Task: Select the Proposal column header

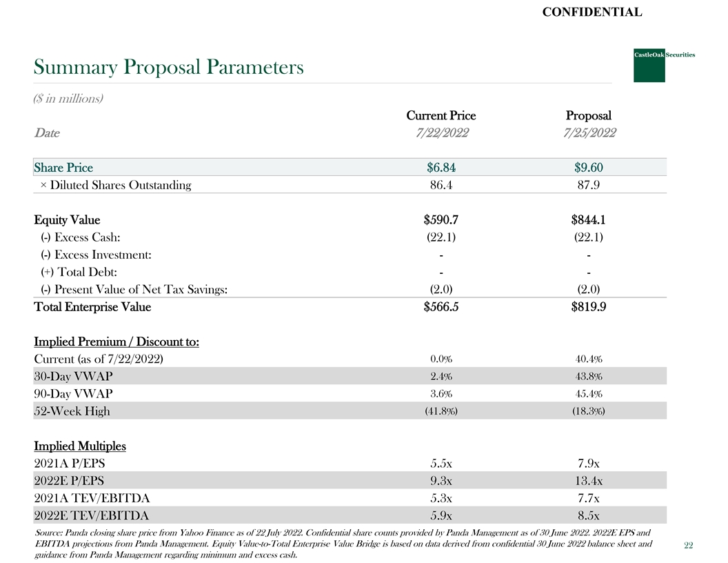Action: tap(588, 115)
